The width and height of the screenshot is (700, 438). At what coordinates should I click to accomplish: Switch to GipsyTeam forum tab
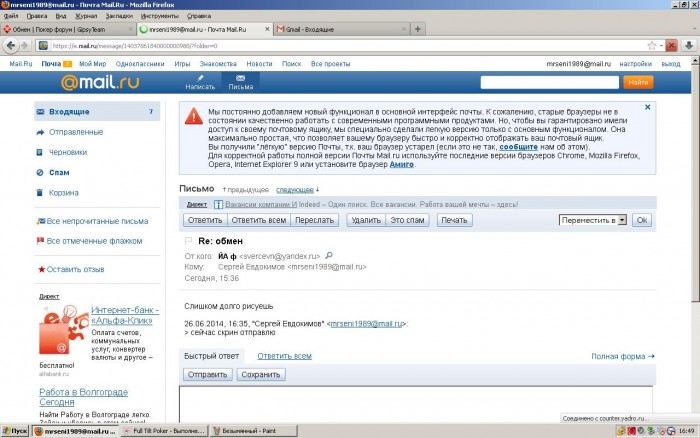(x=67, y=29)
